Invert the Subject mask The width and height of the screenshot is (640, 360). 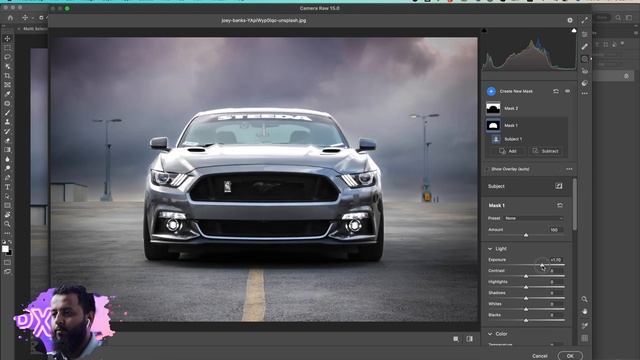(x=559, y=186)
